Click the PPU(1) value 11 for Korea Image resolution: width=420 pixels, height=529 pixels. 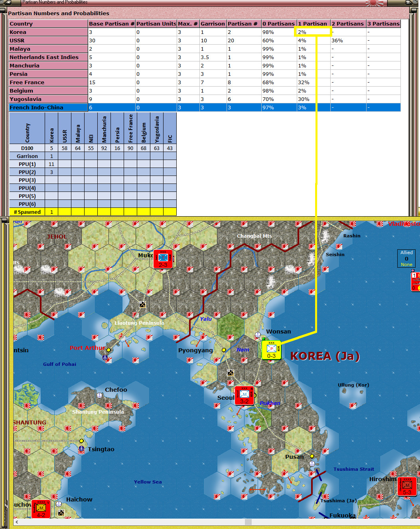[51, 164]
